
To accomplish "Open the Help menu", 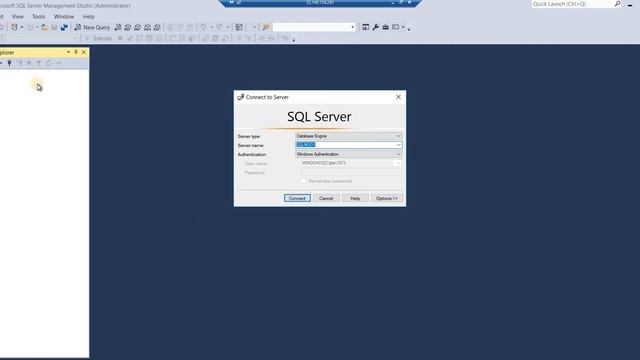I will point(89,17).
